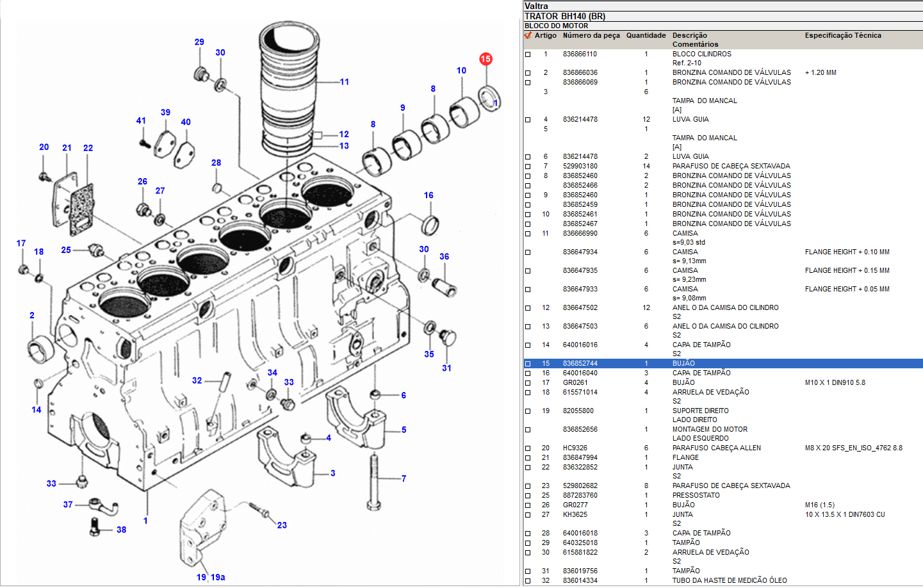
Task: Click part number 836847994 FLANGE row
Action: coord(580,457)
